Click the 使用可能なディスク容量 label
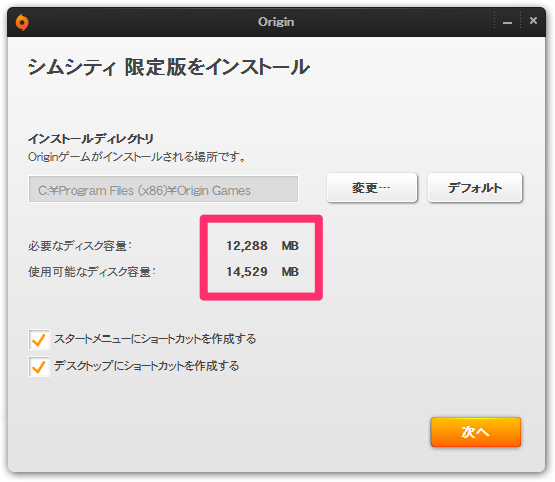The width and height of the screenshot is (555, 482). [x=92, y=272]
